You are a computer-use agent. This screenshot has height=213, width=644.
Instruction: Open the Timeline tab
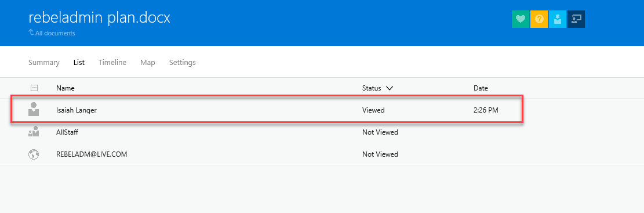click(x=112, y=63)
